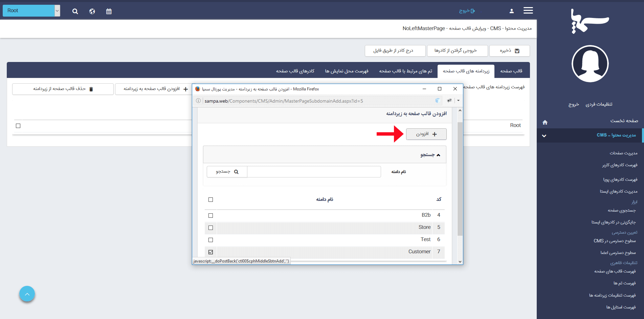The width and height of the screenshot is (644, 319).
Task: Click the افزودن add button in popup
Action: (426, 134)
